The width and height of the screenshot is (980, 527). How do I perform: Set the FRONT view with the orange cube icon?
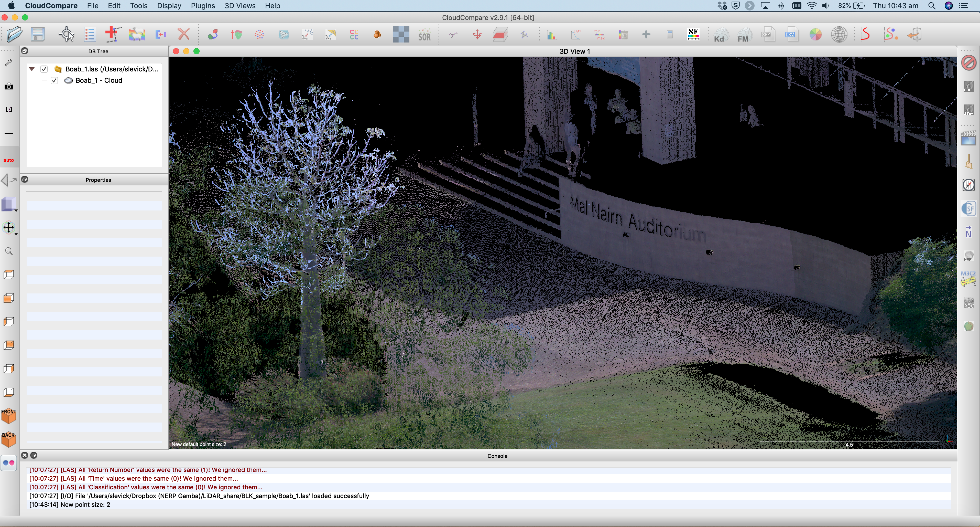click(x=9, y=416)
